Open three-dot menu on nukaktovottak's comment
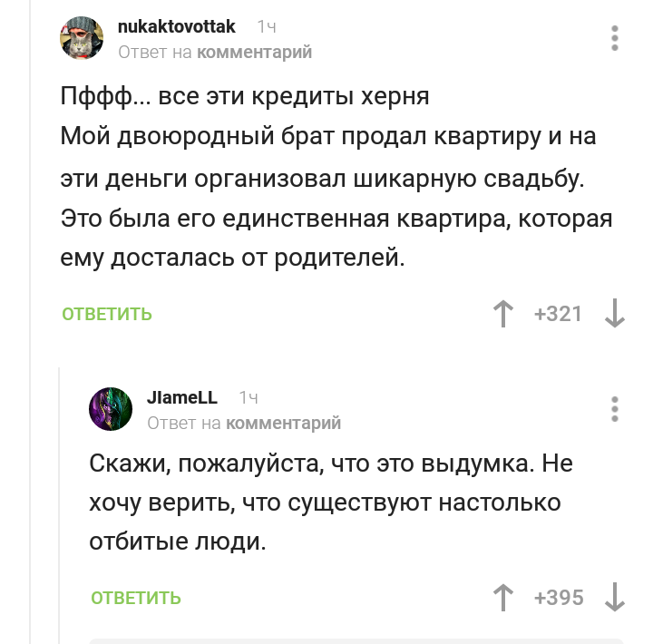The height and width of the screenshot is (644, 653). (x=615, y=38)
